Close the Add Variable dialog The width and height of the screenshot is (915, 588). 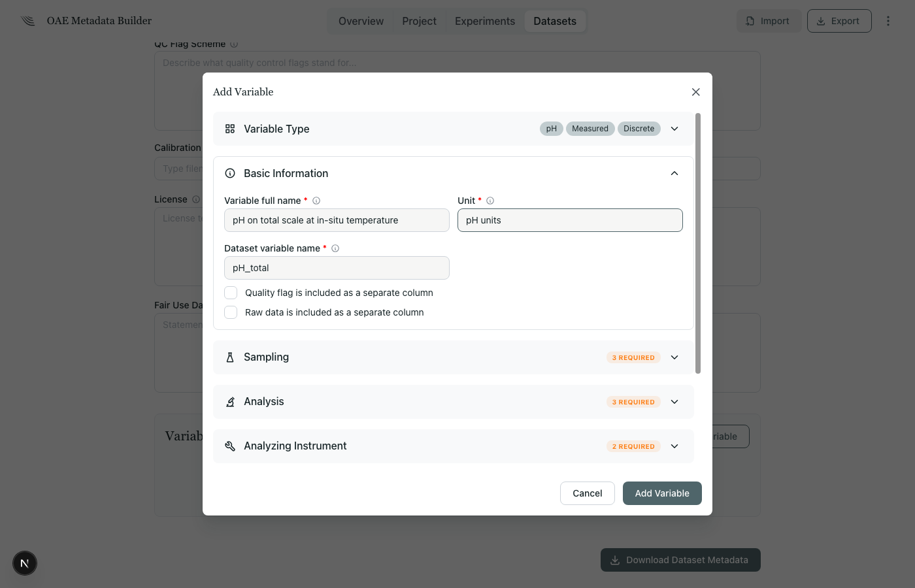696,92
